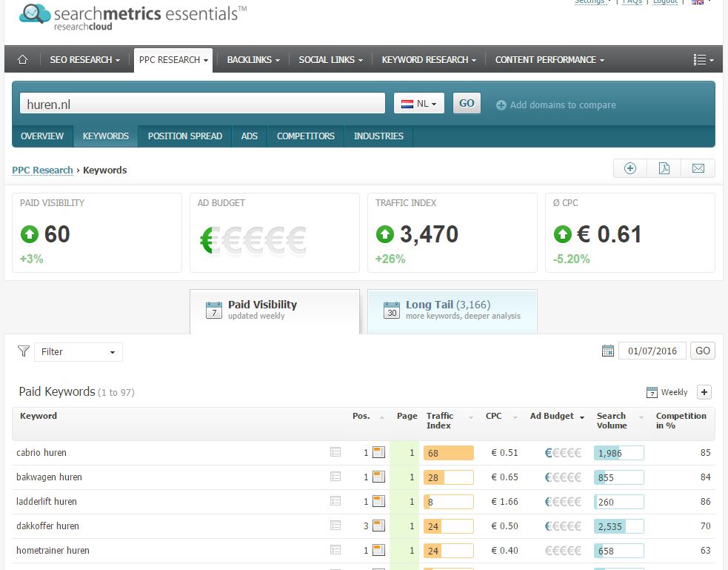Viewport: 728px width, 570px height.
Task: Switch to the Competitors tab
Action: pos(306,136)
